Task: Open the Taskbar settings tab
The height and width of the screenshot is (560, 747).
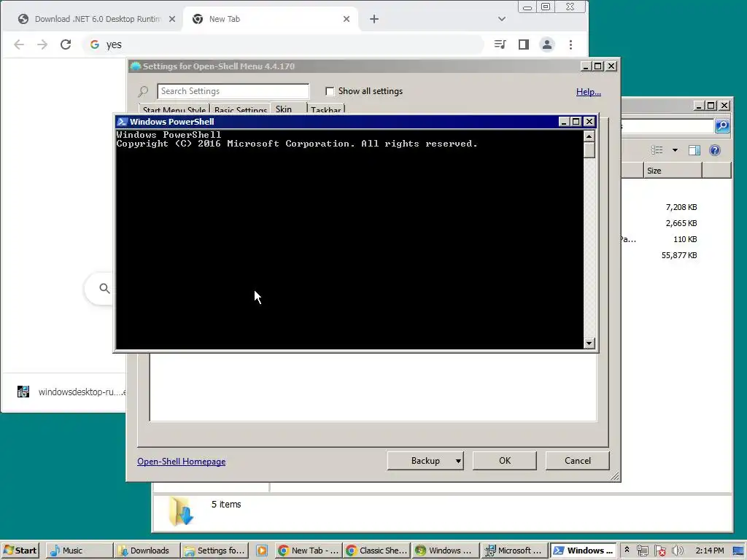Action: coord(326,109)
